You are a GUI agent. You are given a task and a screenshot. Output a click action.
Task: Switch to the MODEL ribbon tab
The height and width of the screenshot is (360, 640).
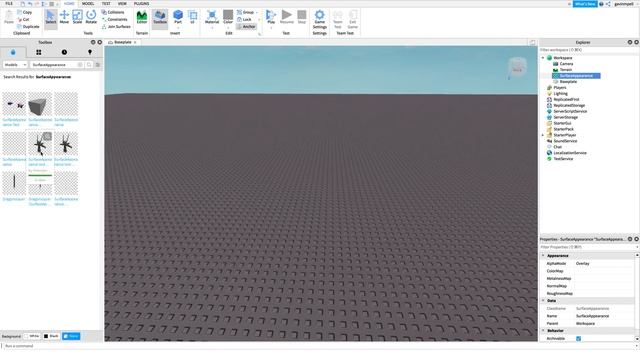88,4
